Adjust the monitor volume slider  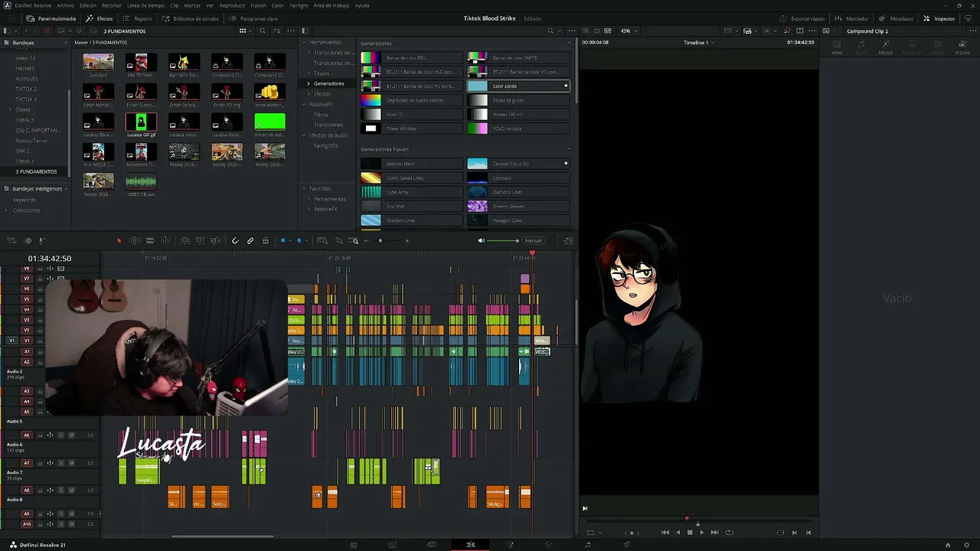tap(503, 241)
